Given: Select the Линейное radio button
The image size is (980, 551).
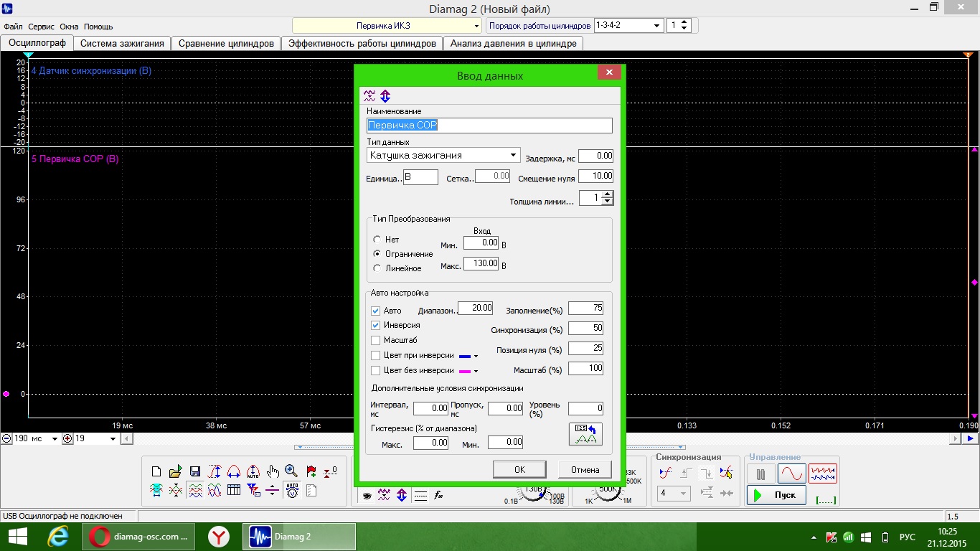Looking at the screenshot, I should (x=377, y=268).
